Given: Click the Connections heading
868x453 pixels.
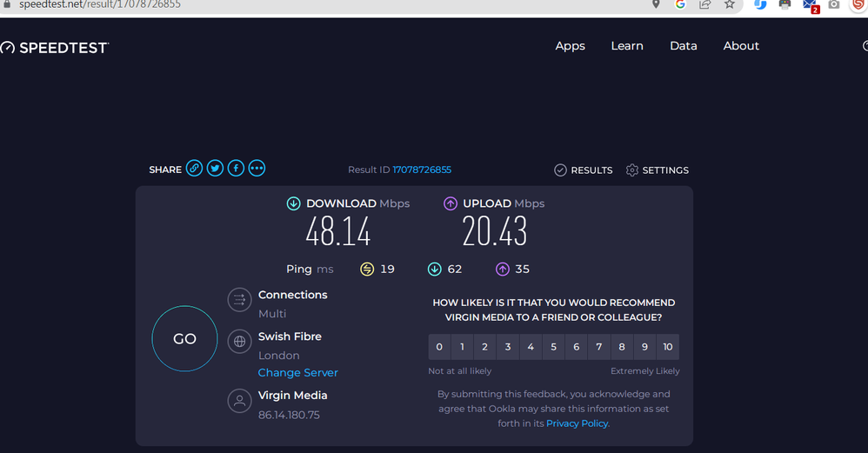Looking at the screenshot, I should coord(293,295).
